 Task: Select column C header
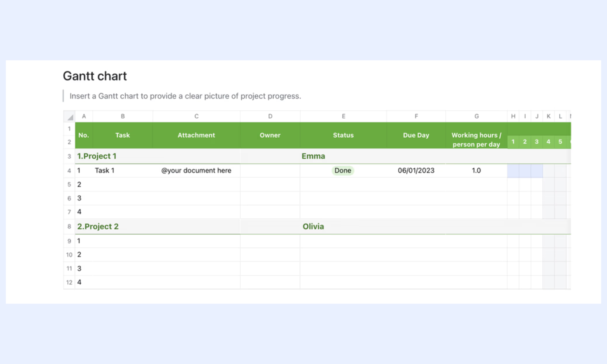[196, 116]
